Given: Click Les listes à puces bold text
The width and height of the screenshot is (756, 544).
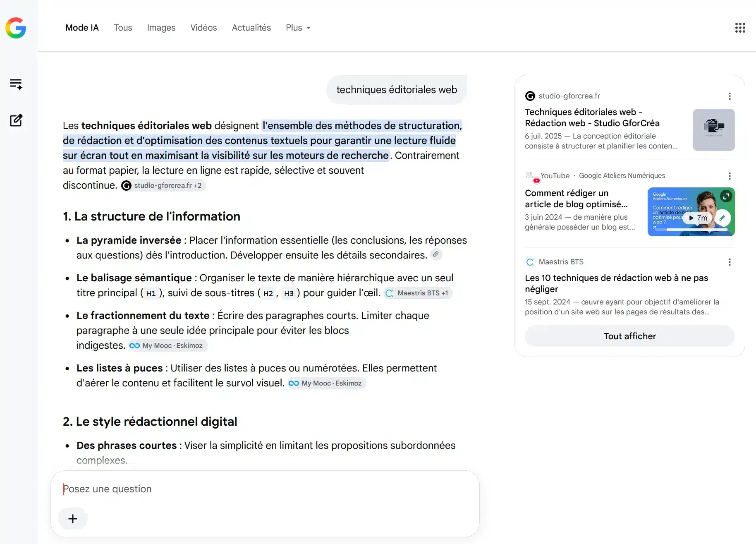Looking at the screenshot, I should [x=120, y=368].
